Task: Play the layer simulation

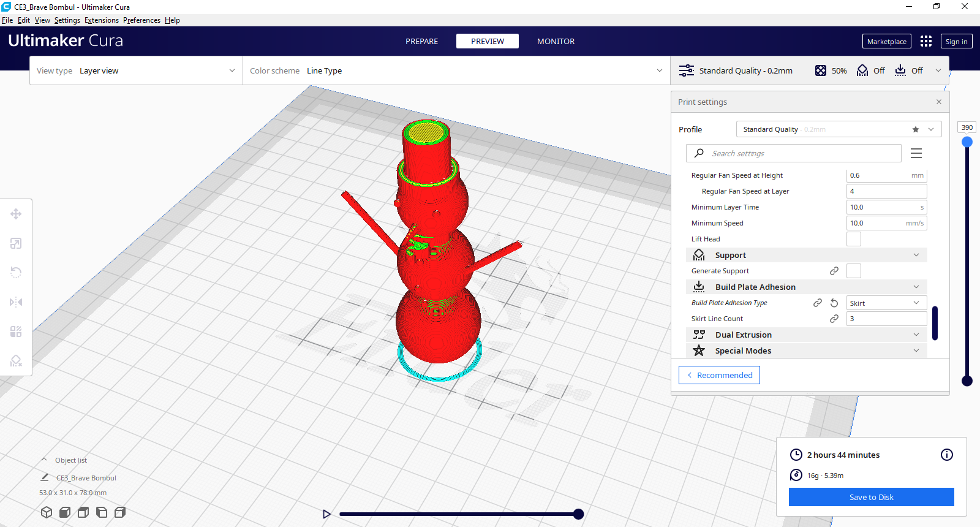Action: 326,514
